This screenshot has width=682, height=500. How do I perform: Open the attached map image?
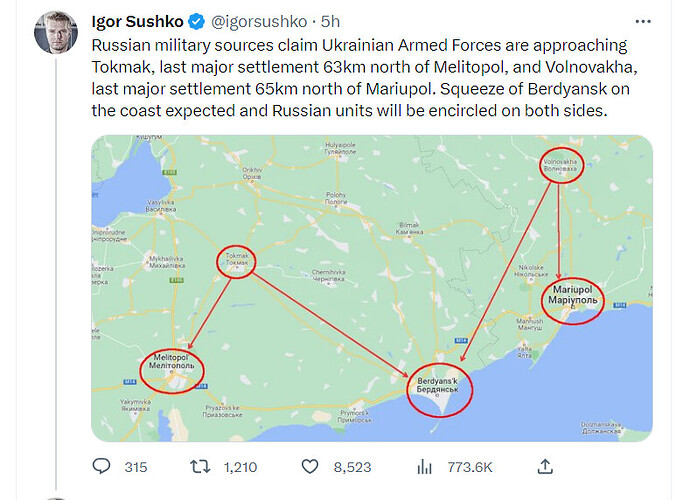point(372,288)
